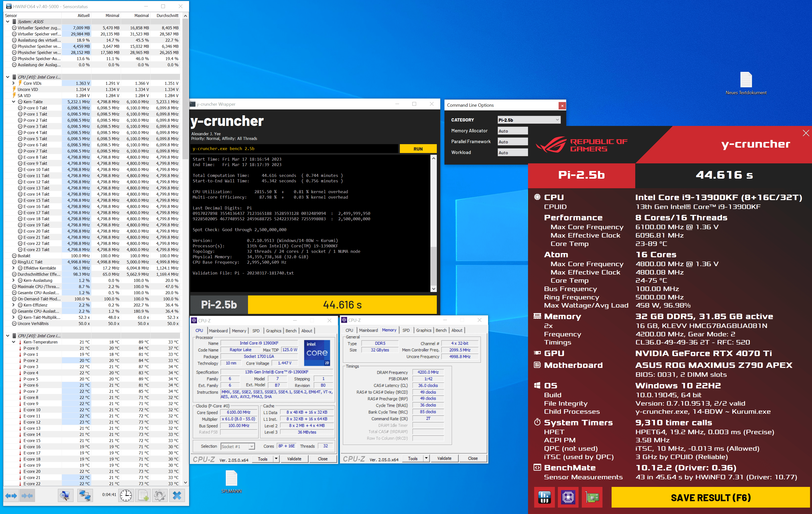812x514 pixels.
Task: Collapse Kern-Takte node
Action: click(x=14, y=102)
